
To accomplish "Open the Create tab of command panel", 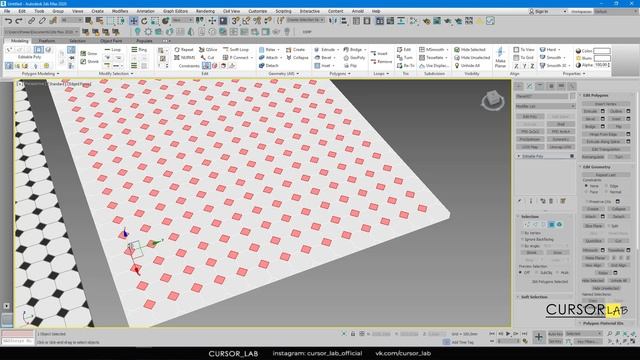I will 519,86.
